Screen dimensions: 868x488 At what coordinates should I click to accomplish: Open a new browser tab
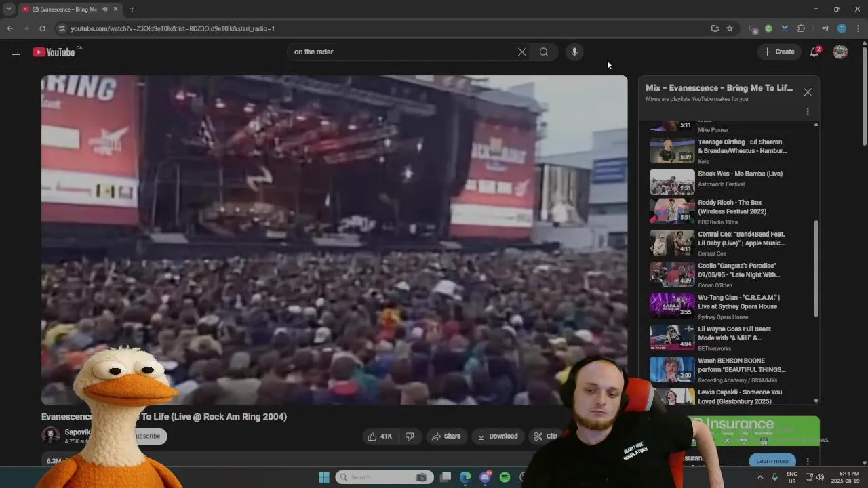[x=132, y=9]
